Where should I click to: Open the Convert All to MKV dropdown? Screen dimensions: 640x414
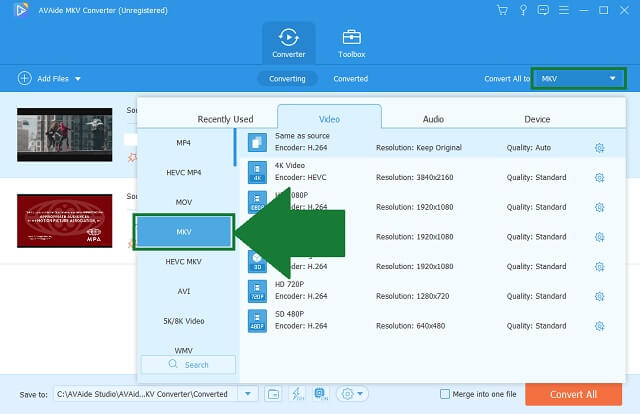click(x=578, y=78)
